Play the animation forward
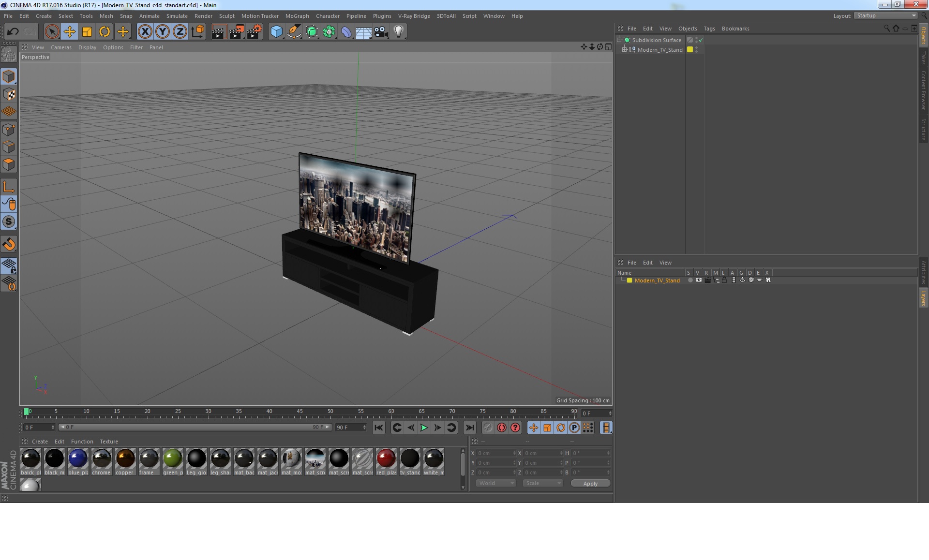 (x=424, y=427)
